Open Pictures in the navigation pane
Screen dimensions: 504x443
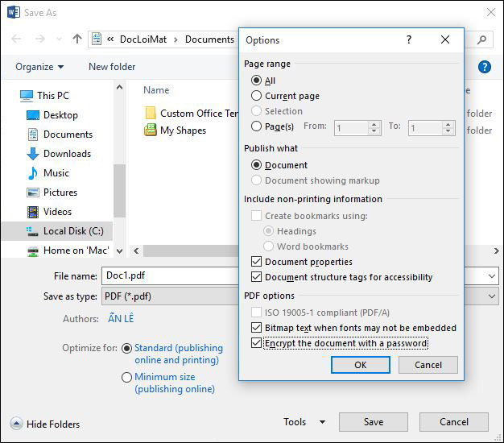[60, 193]
